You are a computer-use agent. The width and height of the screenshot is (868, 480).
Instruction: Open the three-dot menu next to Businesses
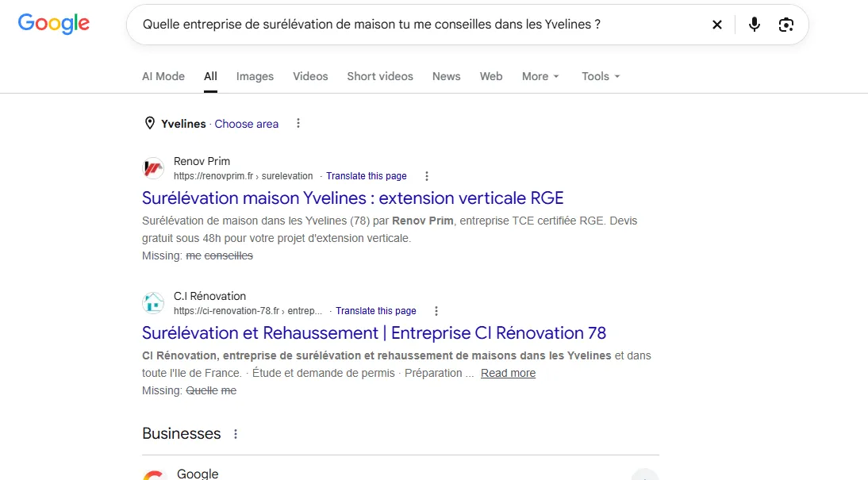click(236, 434)
